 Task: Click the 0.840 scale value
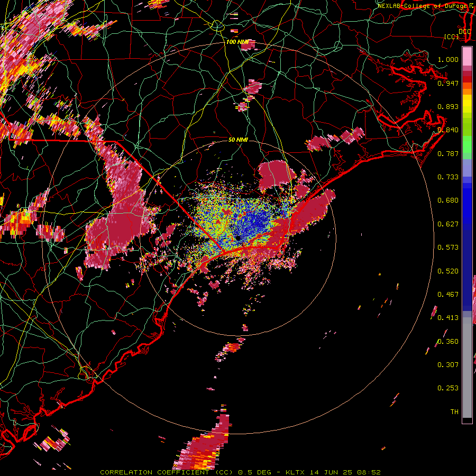[x=448, y=130]
